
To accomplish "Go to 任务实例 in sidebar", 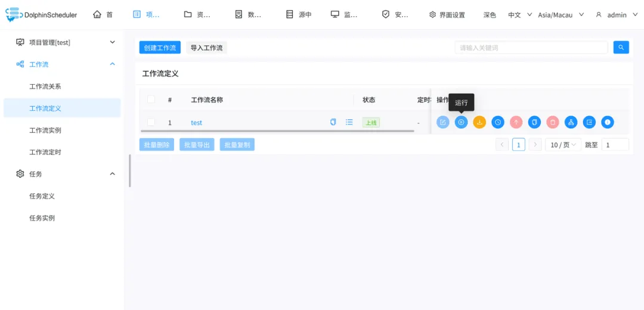I will [x=42, y=218].
